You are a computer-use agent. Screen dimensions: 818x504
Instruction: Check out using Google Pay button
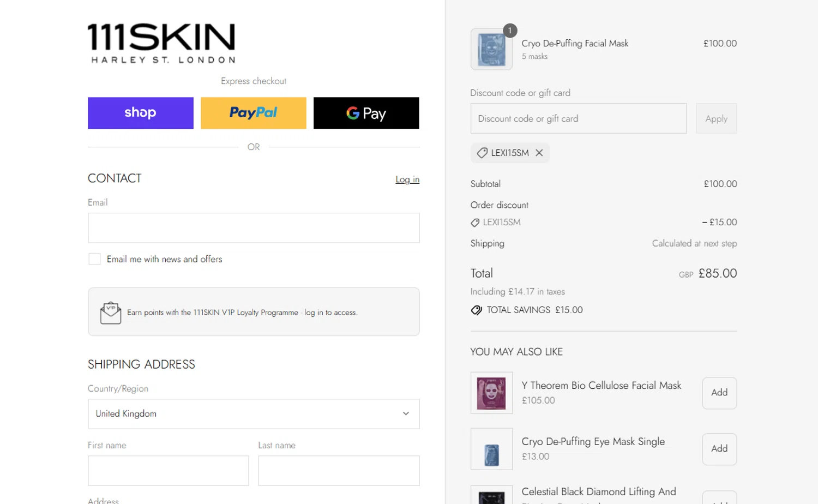[366, 113]
